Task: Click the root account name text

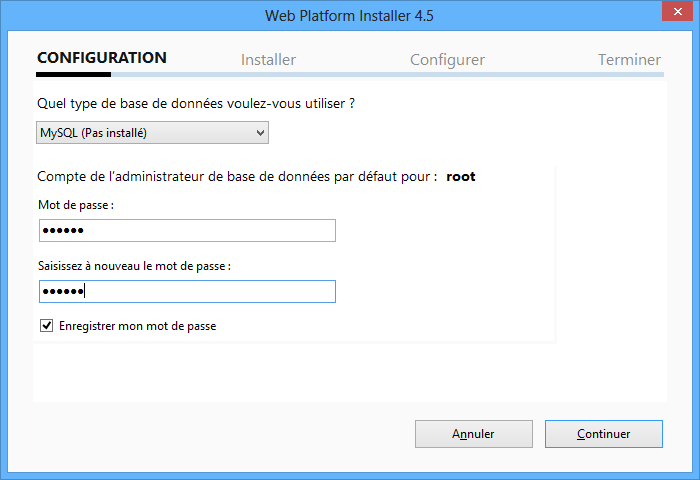Action: coord(461,177)
